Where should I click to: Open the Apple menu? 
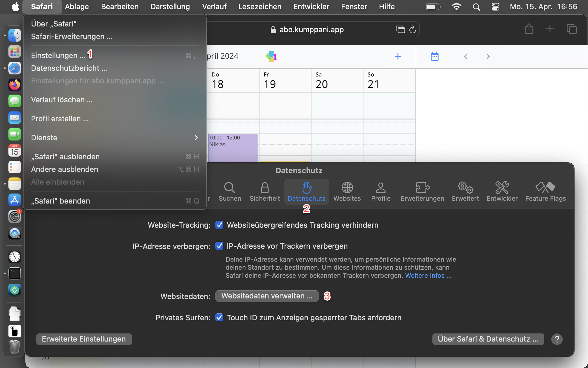tap(16, 7)
